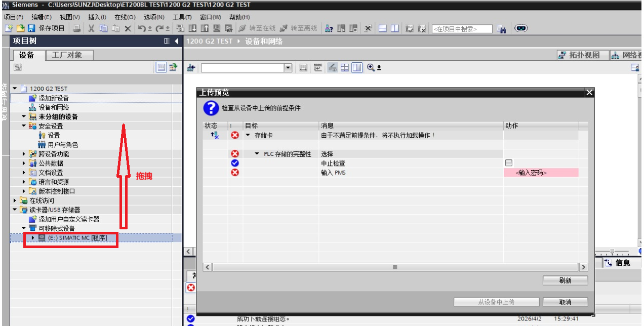The height and width of the screenshot is (326, 644).
Task: Select 添加用户自定义读卡器 tree item
Action: pyautogui.click(x=69, y=219)
